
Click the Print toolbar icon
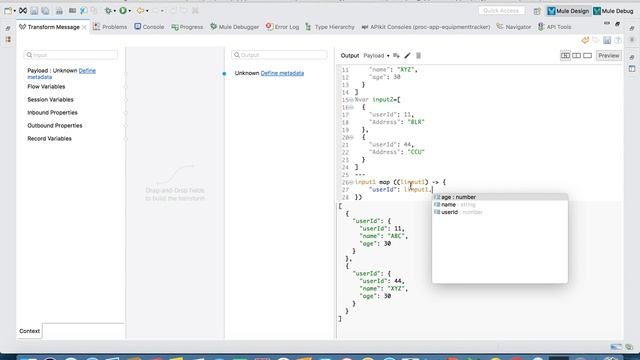point(59,11)
